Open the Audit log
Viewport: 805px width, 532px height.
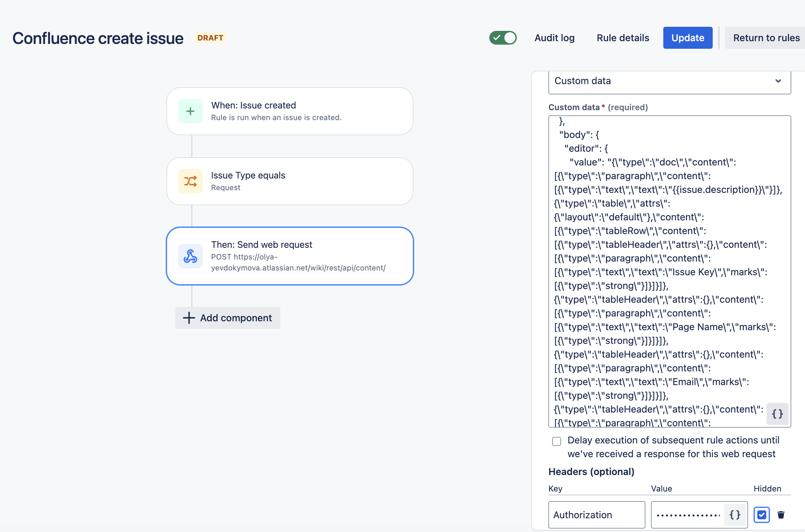(x=554, y=38)
